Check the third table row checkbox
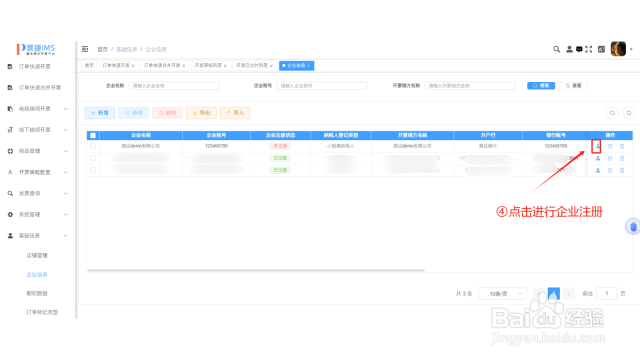Viewport: 640px width, 360px height. pos(93,170)
